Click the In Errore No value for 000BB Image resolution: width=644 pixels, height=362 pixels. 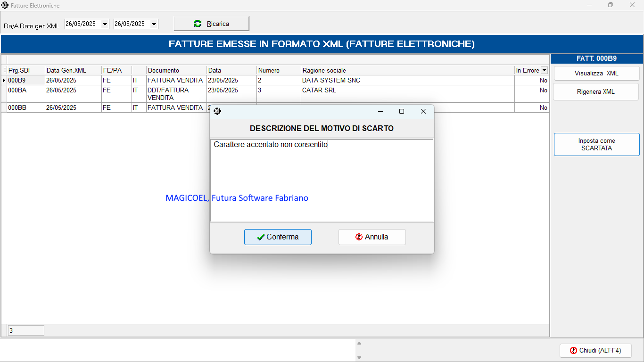tap(532, 107)
